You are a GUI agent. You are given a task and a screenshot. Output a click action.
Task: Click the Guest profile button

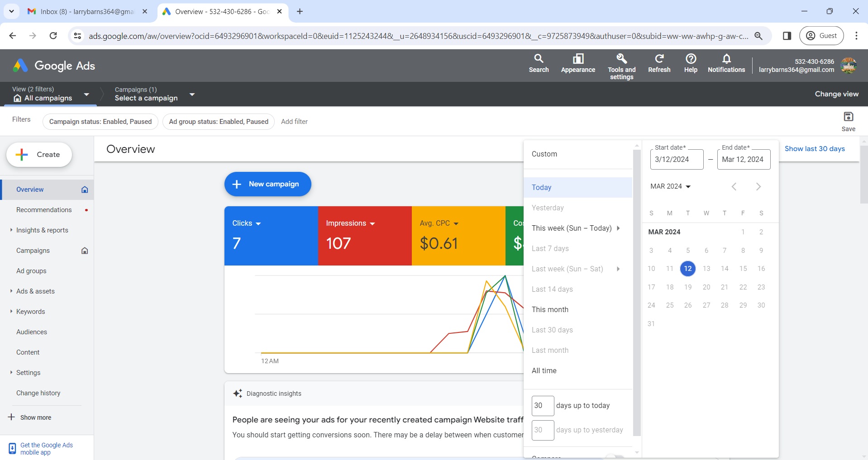(x=821, y=36)
